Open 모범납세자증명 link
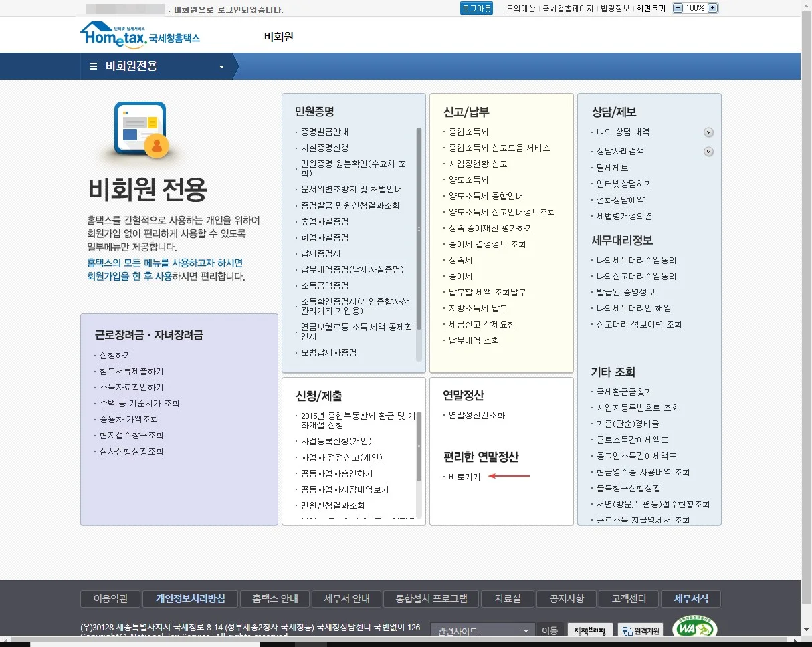 click(328, 352)
